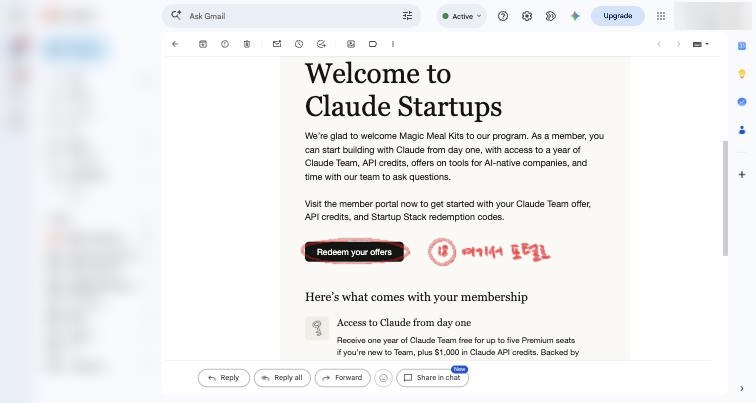The height and width of the screenshot is (403, 756).
Task: Apply a label to this email
Action: (x=373, y=44)
